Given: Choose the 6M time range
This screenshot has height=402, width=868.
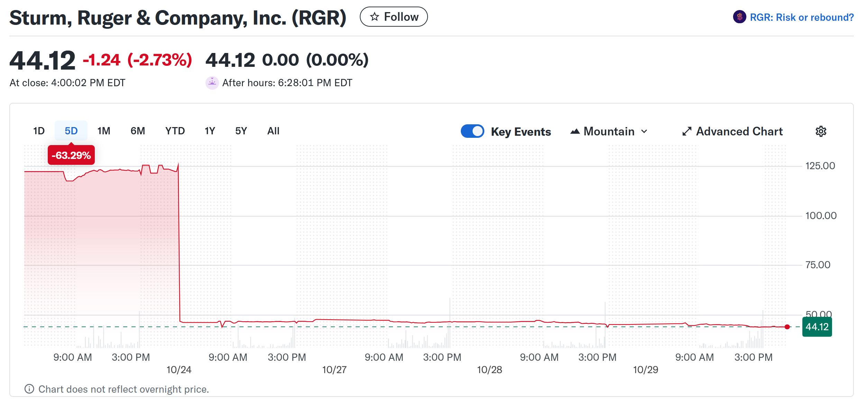Looking at the screenshot, I should [x=137, y=131].
